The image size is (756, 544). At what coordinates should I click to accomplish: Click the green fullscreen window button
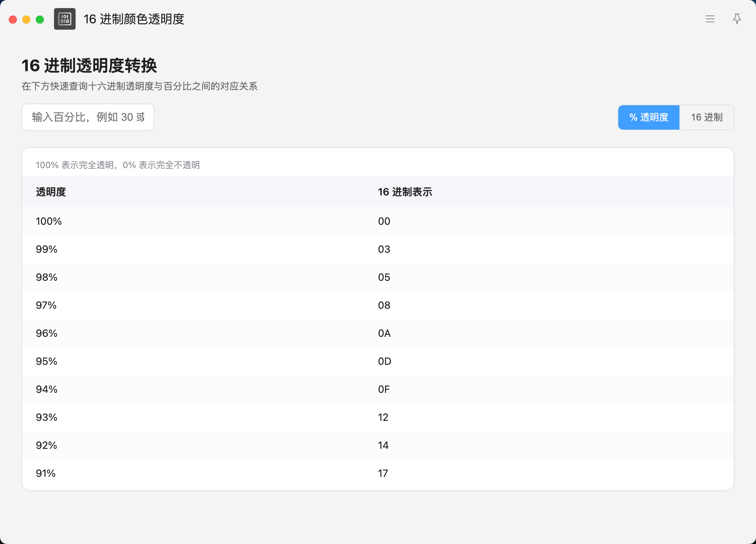click(40, 20)
